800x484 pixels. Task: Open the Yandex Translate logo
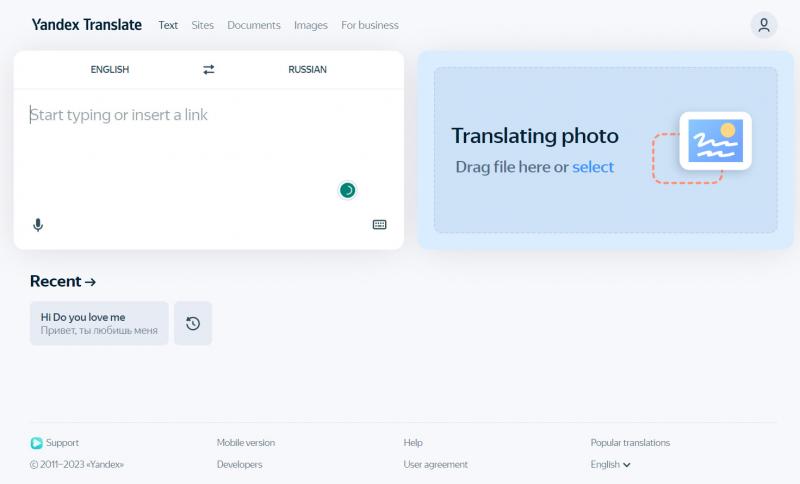pyautogui.click(x=87, y=24)
